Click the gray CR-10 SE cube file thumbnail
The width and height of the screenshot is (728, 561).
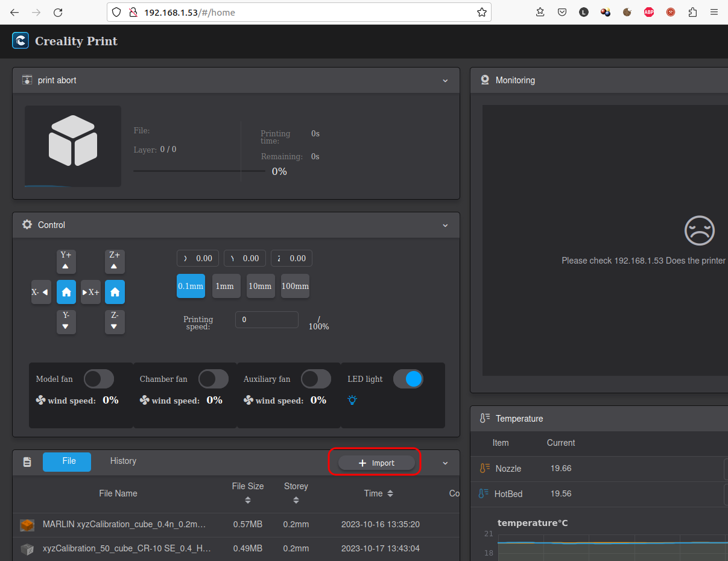pos(27,549)
